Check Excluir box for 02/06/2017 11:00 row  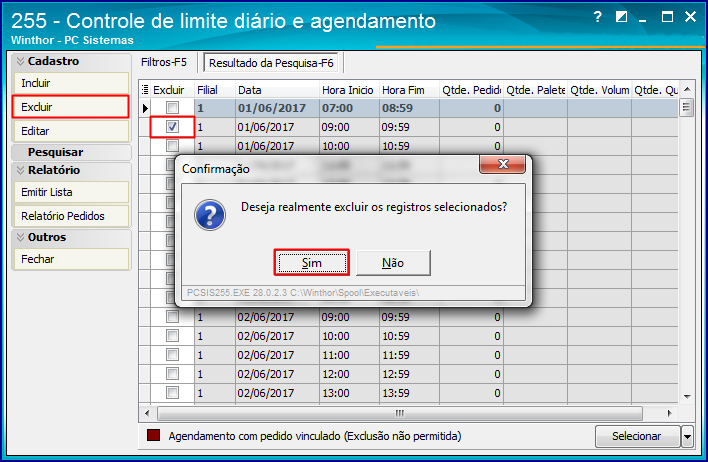pos(172,355)
